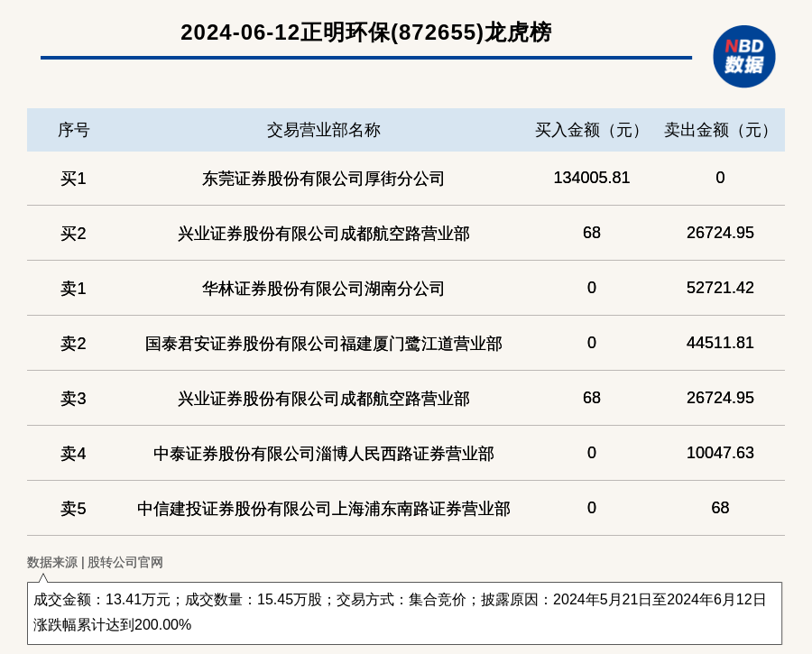Select 兴业证券成都航空路营业部 in the 买2 row
Viewport: 812px width, 654px height.
pos(324,234)
